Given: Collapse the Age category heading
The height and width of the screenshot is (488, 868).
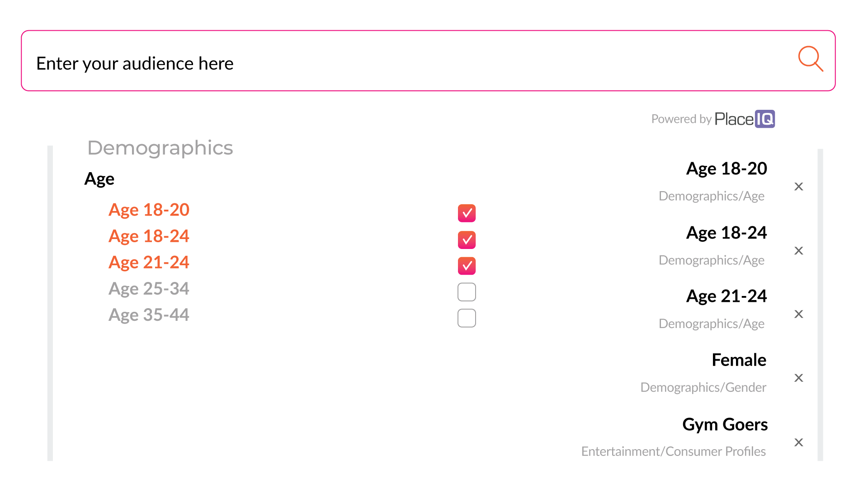Looking at the screenshot, I should point(99,179).
